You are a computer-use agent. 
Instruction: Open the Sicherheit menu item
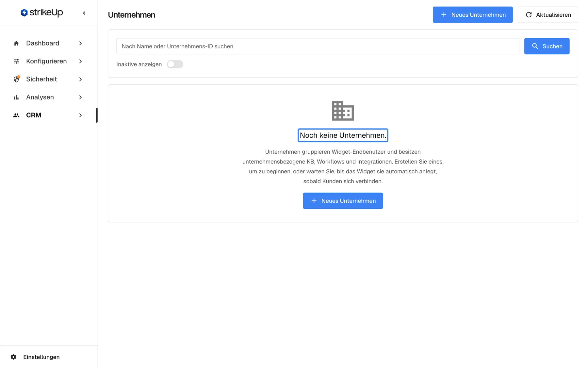click(48, 79)
